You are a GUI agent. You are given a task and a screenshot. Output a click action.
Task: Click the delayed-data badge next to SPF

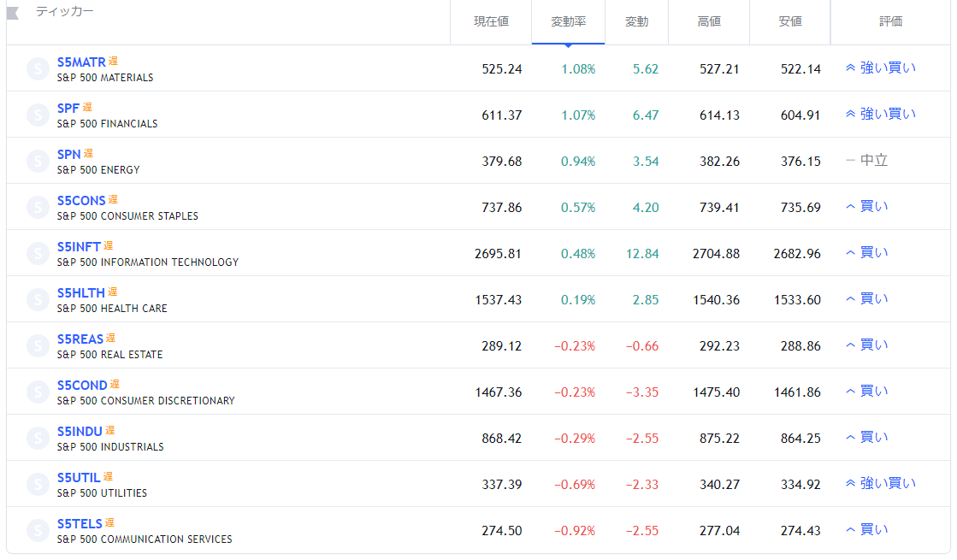(87, 108)
